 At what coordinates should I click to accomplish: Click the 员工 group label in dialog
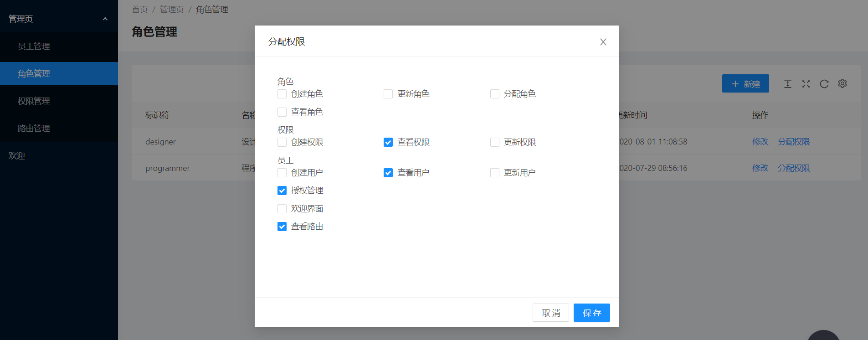pos(285,160)
